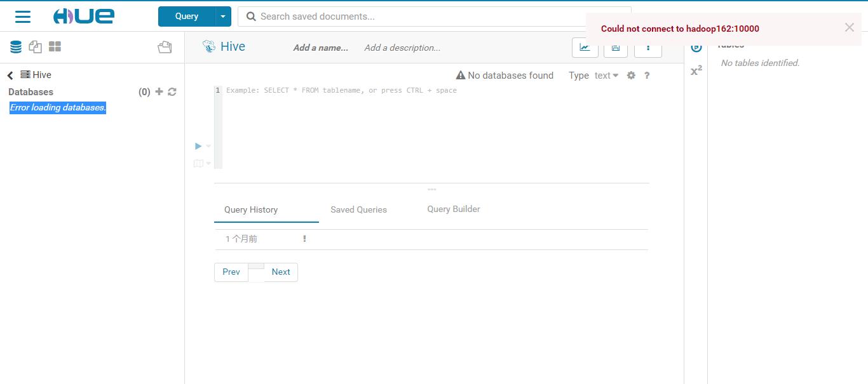Image resolution: width=868 pixels, height=384 pixels.
Task: Edit the Add a description field
Action: 402,48
